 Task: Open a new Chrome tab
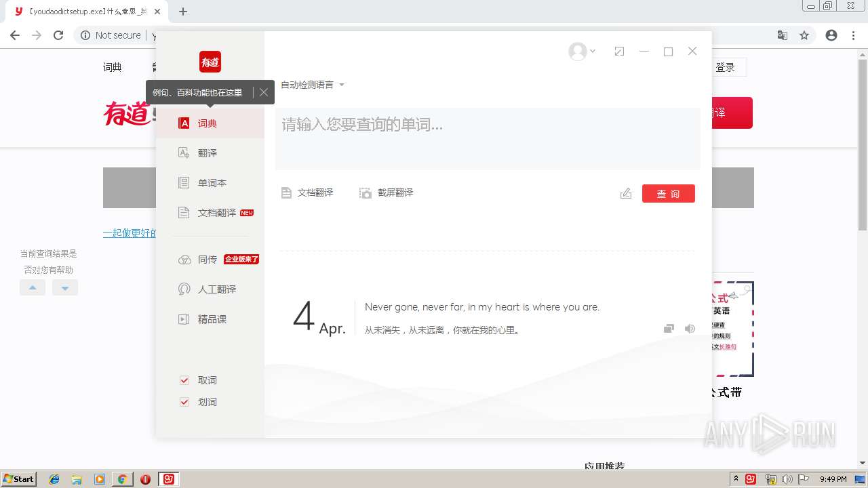pos(183,12)
